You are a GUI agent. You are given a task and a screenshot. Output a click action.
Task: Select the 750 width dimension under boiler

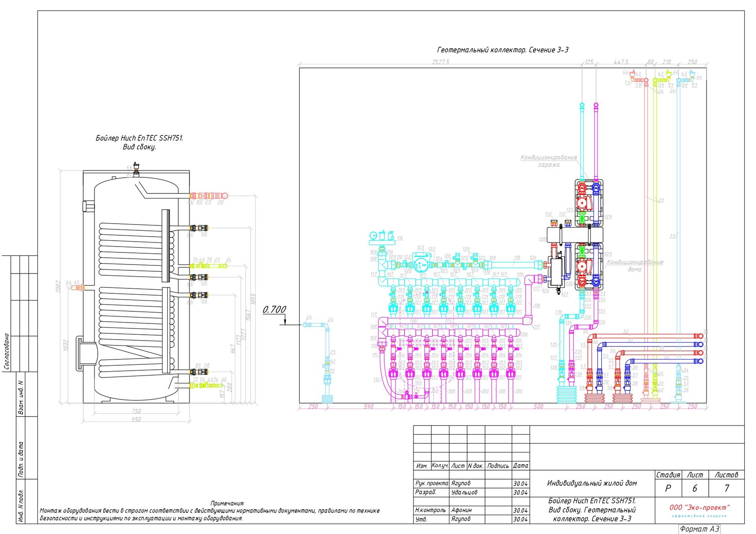tap(136, 411)
